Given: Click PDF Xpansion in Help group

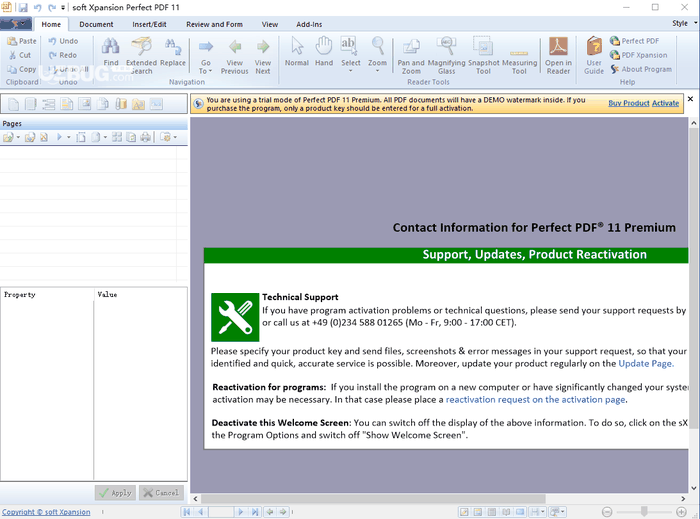Looking at the screenshot, I should pyautogui.click(x=639, y=55).
